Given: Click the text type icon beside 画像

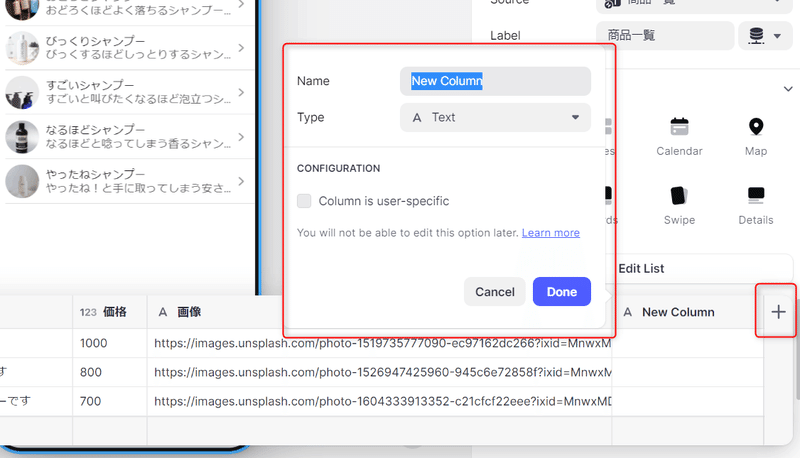Looking at the screenshot, I should (x=163, y=312).
